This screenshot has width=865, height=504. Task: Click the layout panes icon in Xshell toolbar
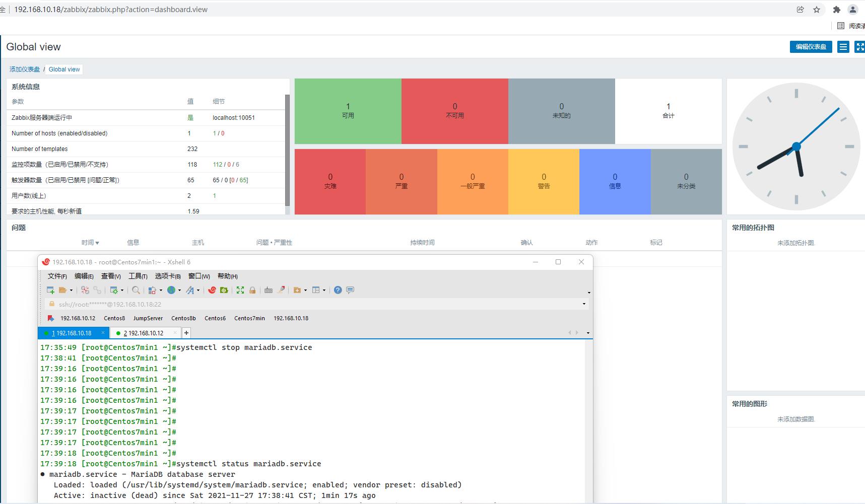pyautogui.click(x=316, y=290)
